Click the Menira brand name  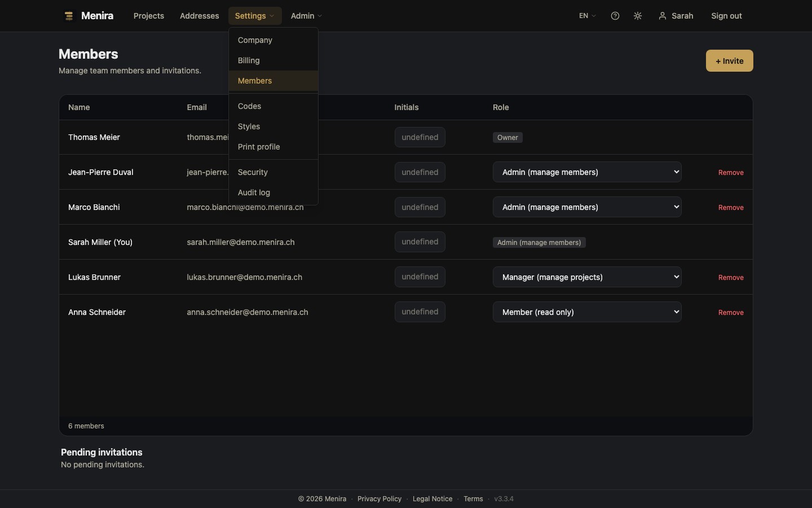coord(97,16)
